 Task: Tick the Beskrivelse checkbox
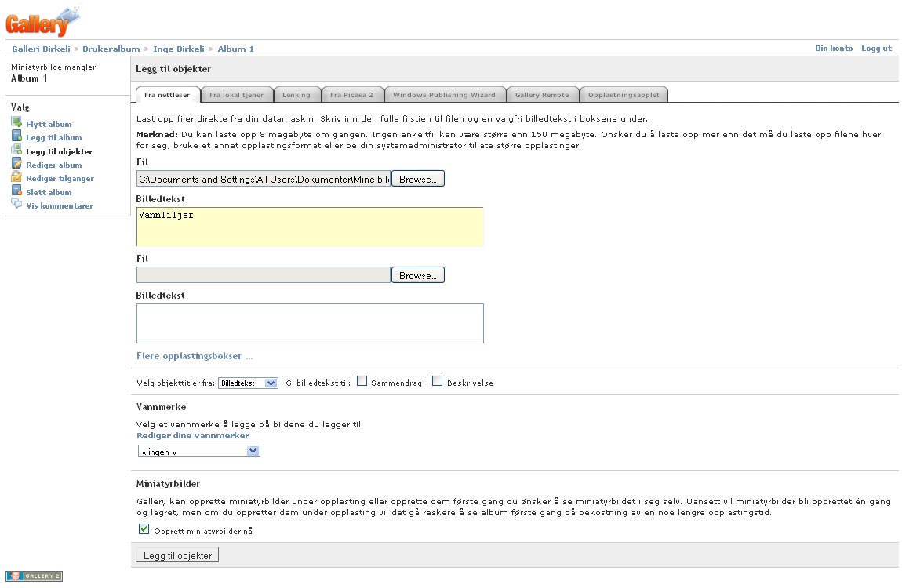point(437,382)
